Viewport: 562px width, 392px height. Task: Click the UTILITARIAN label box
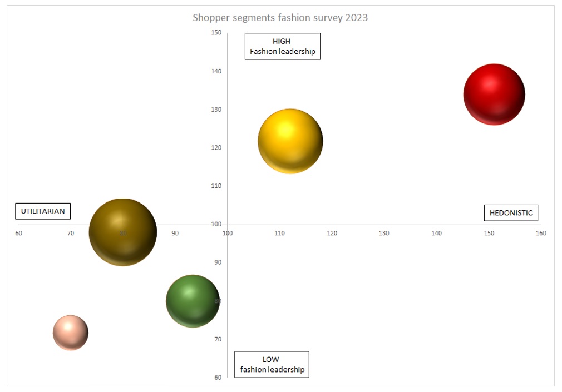click(x=43, y=211)
